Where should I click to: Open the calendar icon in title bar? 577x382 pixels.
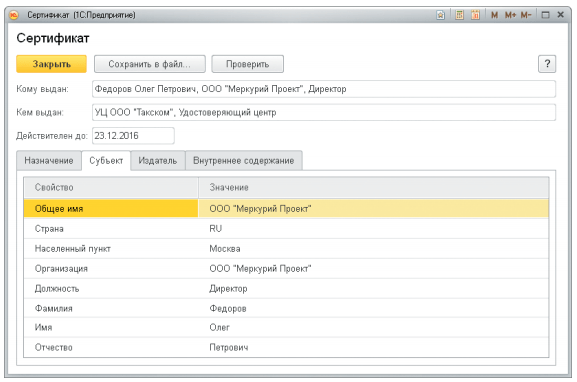pyautogui.click(x=475, y=15)
